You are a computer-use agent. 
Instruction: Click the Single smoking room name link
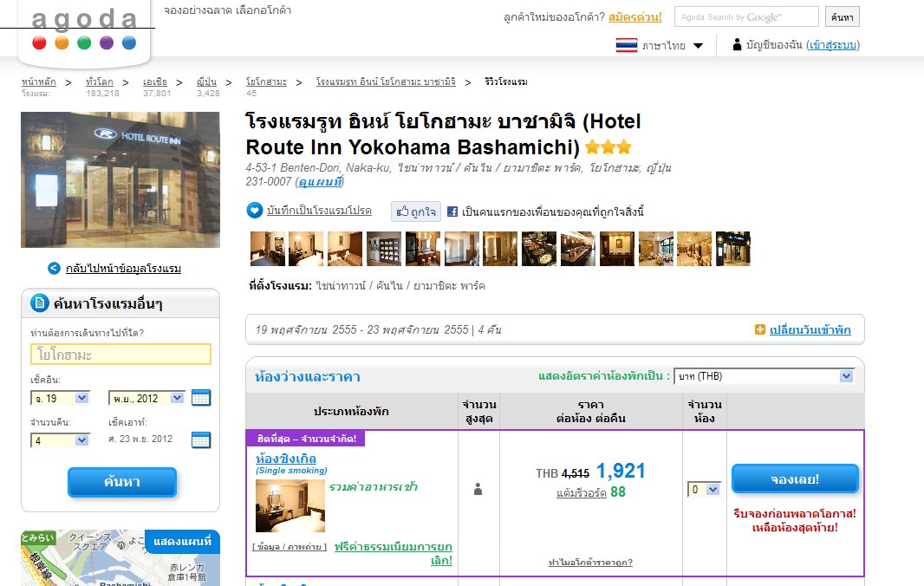pyautogui.click(x=286, y=459)
